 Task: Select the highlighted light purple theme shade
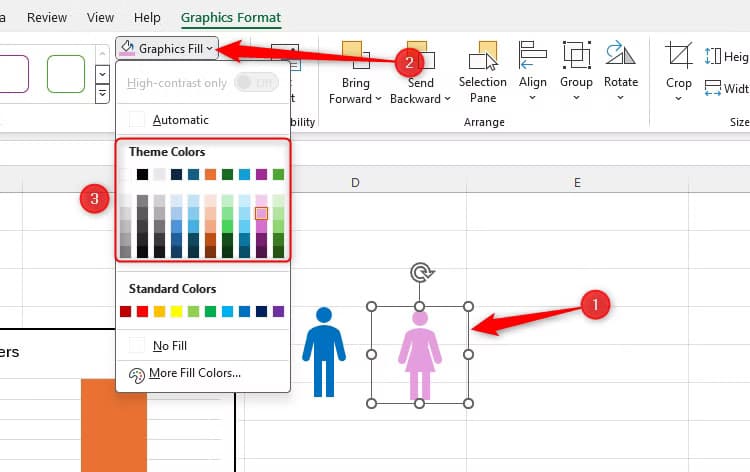(261, 213)
